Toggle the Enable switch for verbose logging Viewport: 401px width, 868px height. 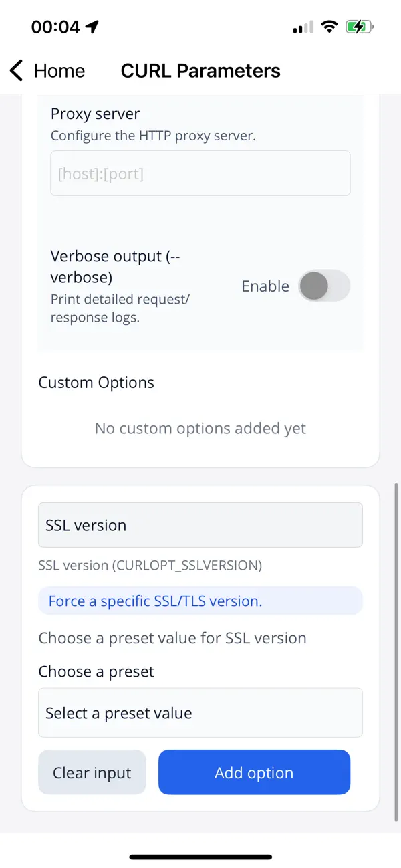[x=324, y=286]
